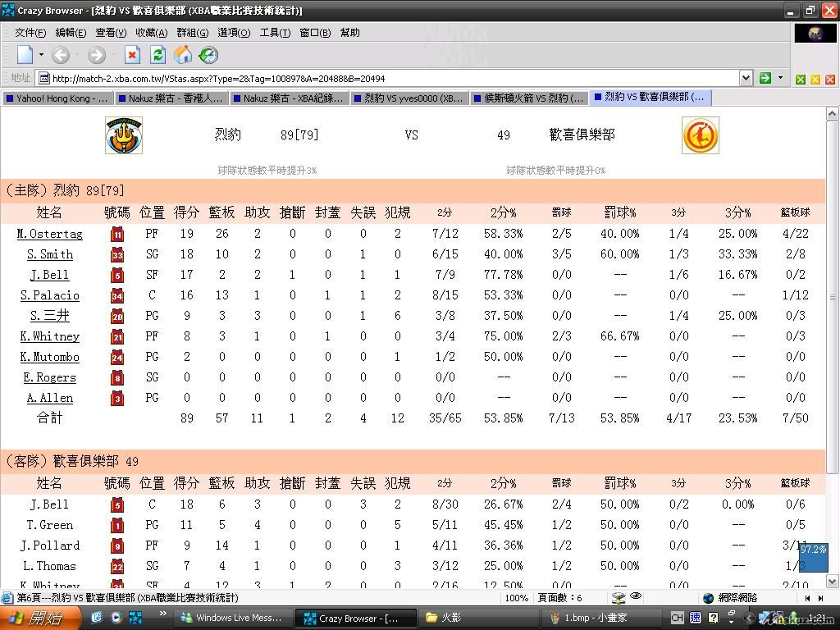Open the History clock icon
This screenshot has width=840, height=630.
[208, 55]
